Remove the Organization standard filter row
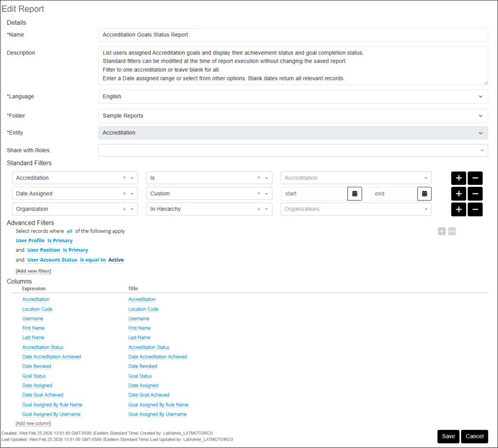Image resolution: width=498 pixels, height=448 pixels. 475,209
